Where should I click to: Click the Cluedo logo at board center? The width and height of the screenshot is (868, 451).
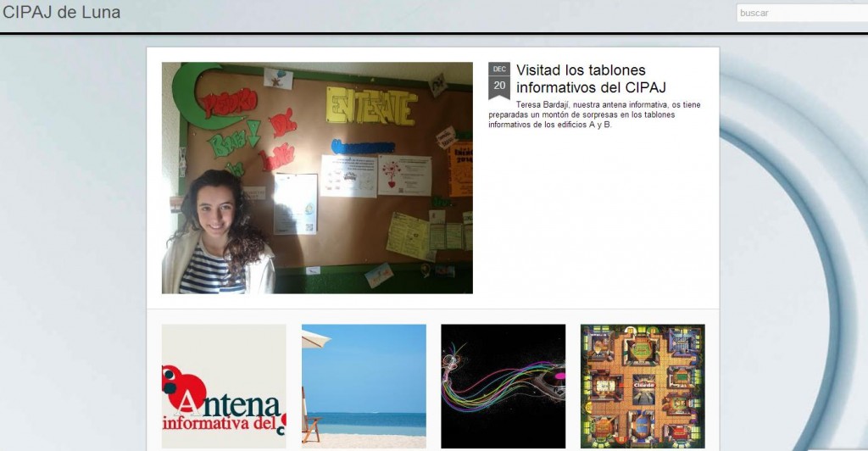(644, 381)
